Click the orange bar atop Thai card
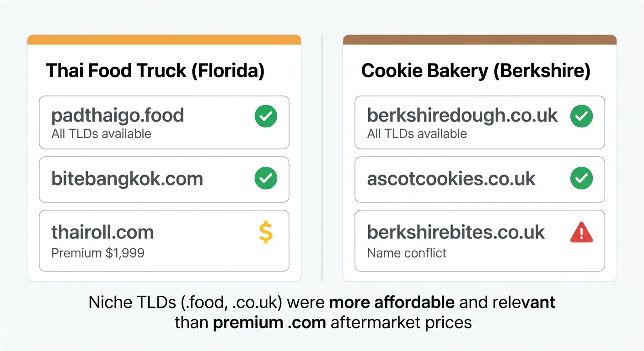 point(164,40)
